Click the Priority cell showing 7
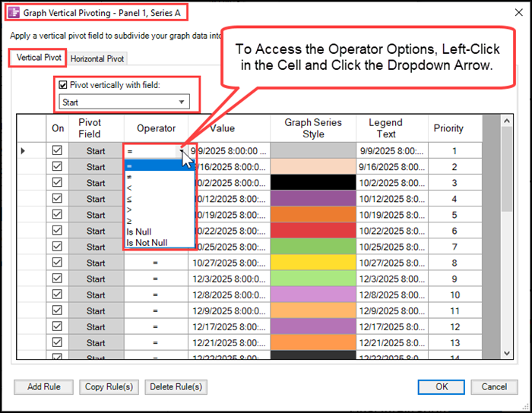 click(x=455, y=247)
